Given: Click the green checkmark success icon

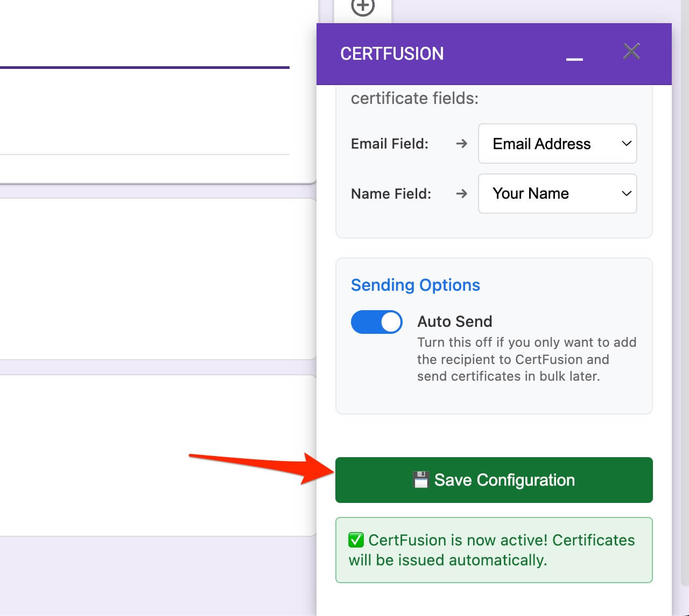Looking at the screenshot, I should [x=356, y=540].
